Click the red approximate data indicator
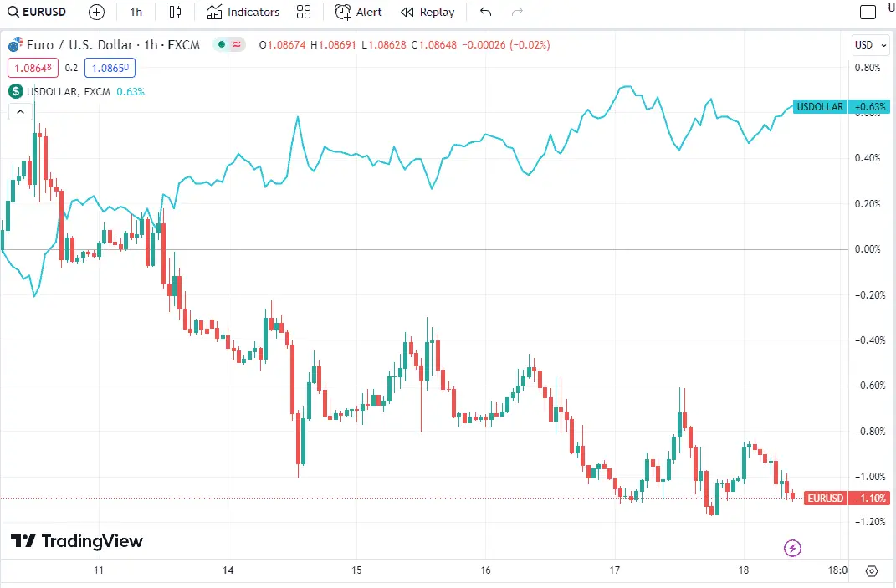The width and height of the screenshot is (896, 588). pos(237,44)
